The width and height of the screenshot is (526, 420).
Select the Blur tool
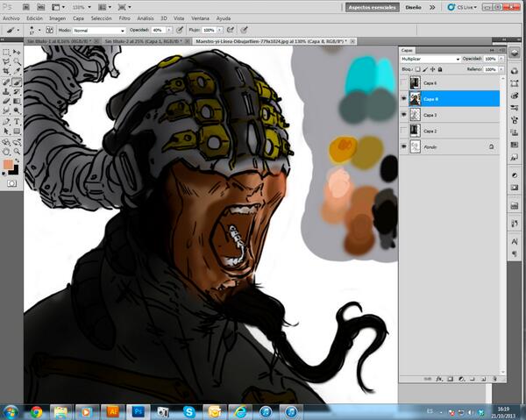(6, 110)
